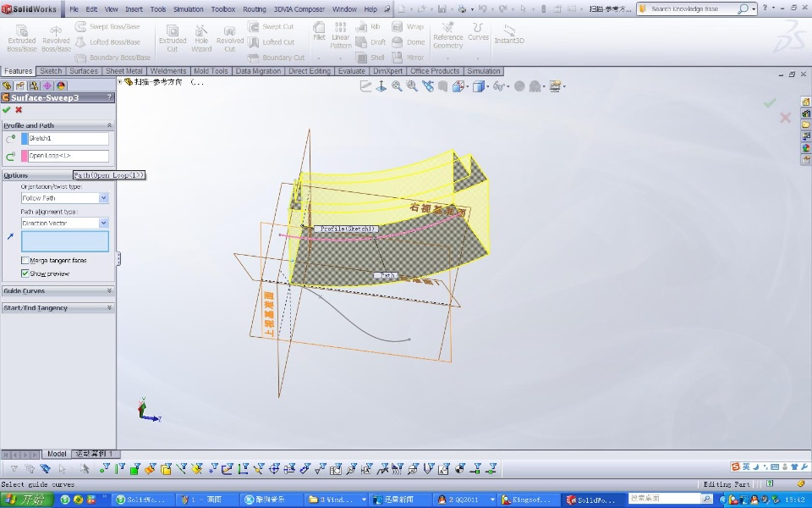Open the Windows Start button
Viewport: 812px width, 508px height.
point(27,500)
